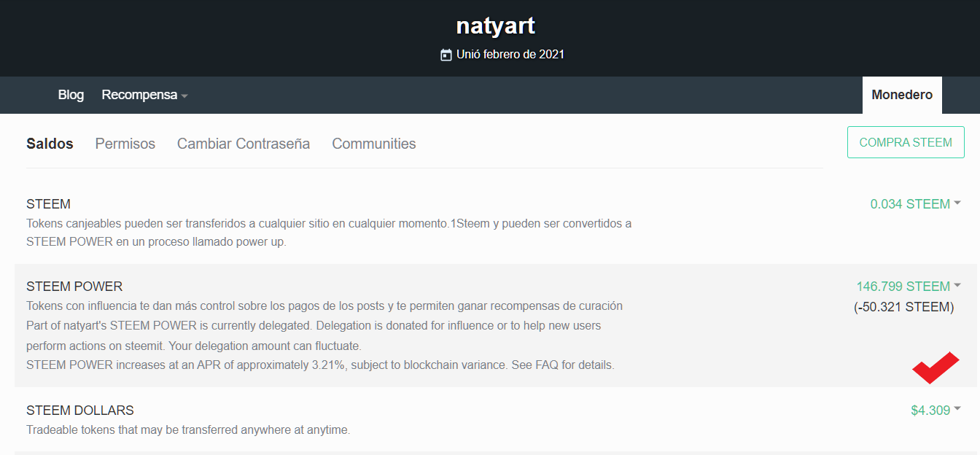980x455 pixels.
Task: Click the (-50.321 STEEM) delegated amount
Action: coord(904,307)
